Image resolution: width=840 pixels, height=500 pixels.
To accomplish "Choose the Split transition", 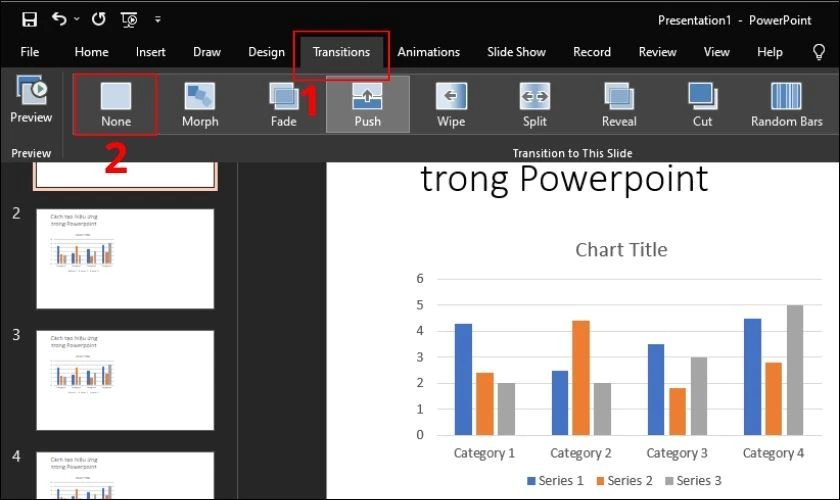I will point(535,105).
